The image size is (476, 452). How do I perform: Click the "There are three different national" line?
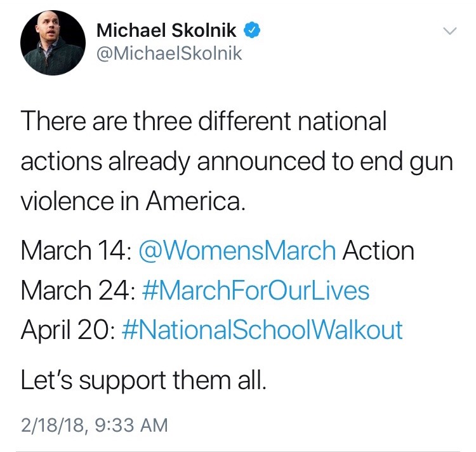coord(203,121)
